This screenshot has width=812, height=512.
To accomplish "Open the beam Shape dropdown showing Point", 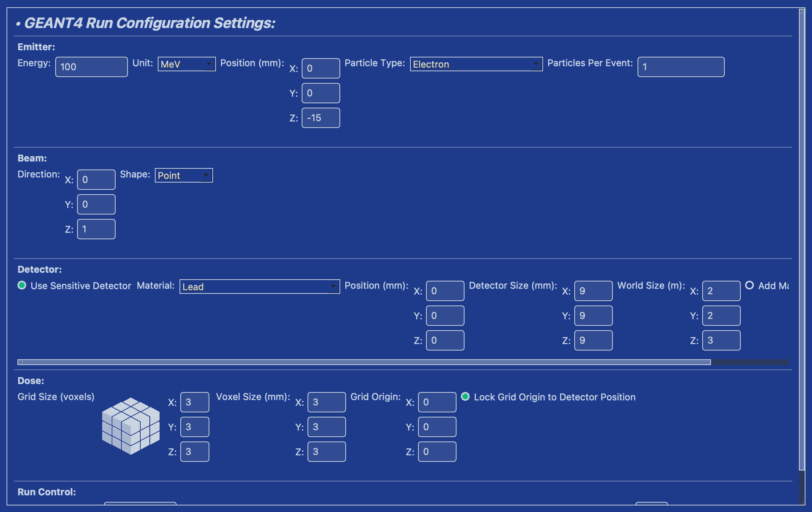I will point(184,175).
